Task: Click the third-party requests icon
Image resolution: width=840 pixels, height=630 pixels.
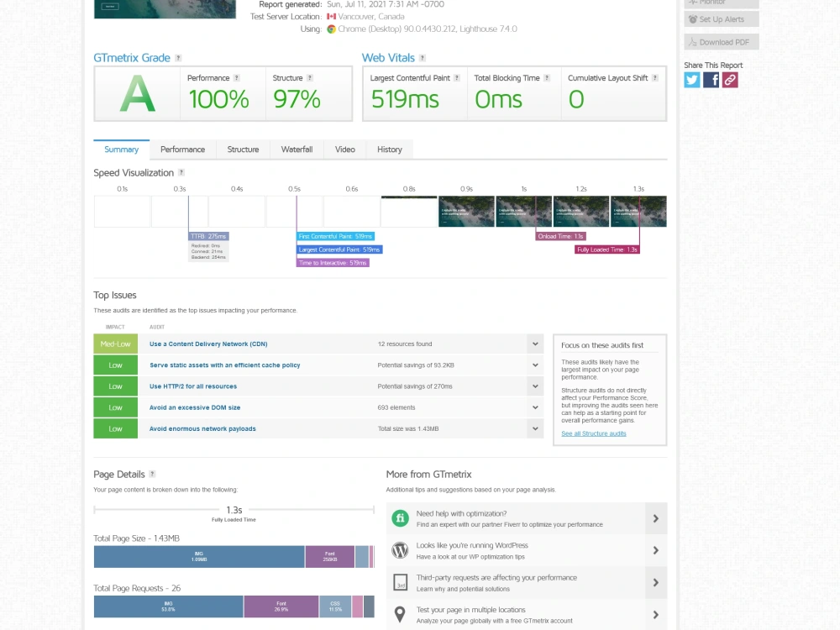Action: (400, 582)
